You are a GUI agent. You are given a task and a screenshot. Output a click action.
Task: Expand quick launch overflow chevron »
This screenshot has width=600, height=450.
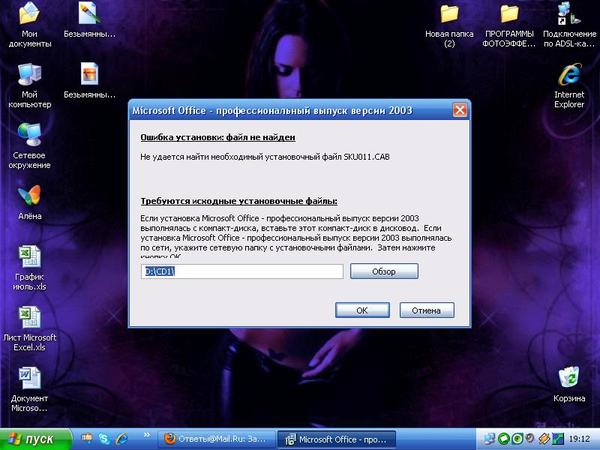point(147,435)
